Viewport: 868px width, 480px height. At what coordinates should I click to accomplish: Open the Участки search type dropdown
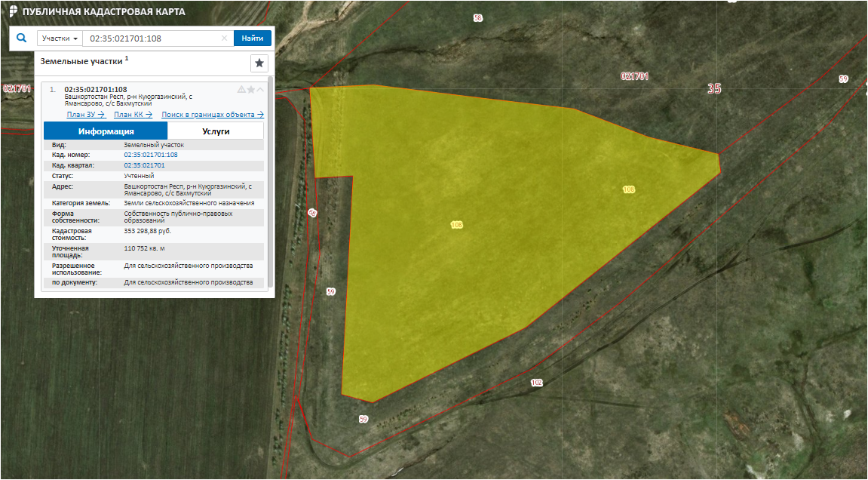[60, 38]
